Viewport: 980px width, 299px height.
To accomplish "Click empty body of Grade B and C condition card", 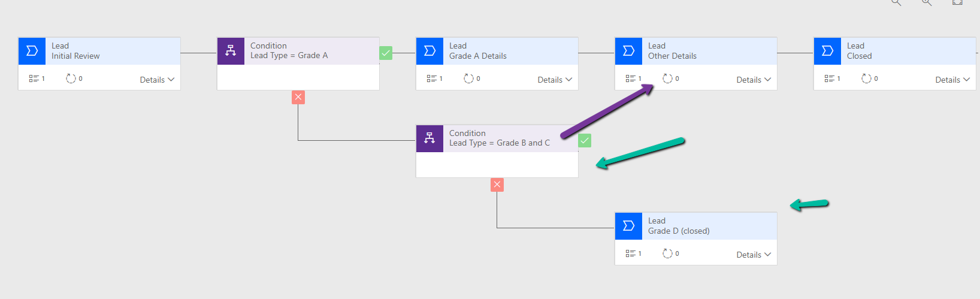I will click(497, 165).
